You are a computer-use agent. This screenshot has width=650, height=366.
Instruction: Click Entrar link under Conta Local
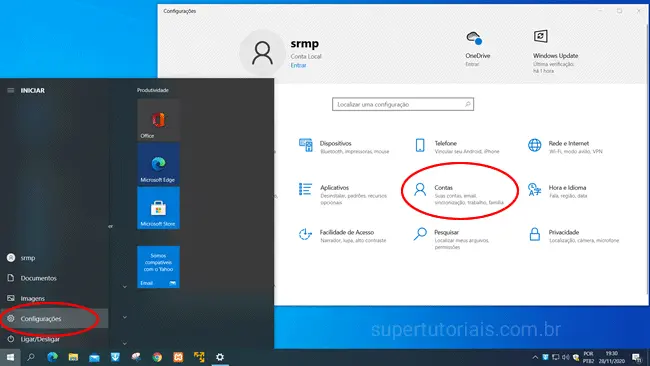pos(298,65)
